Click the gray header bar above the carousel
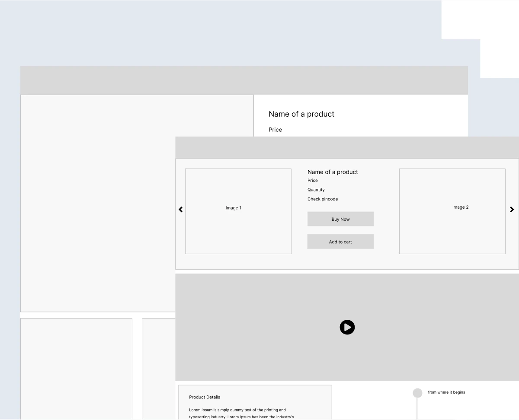The width and height of the screenshot is (519, 420). pyautogui.click(x=347, y=148)
